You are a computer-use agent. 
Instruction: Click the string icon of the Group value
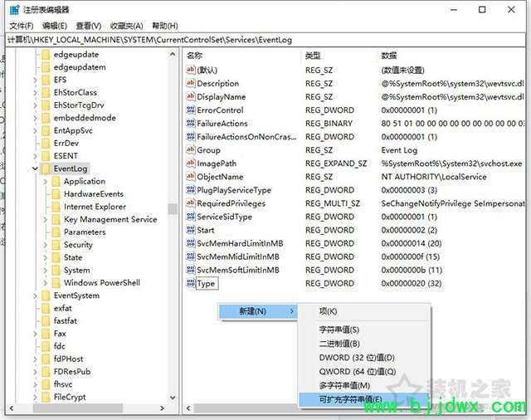pos(191,149)
